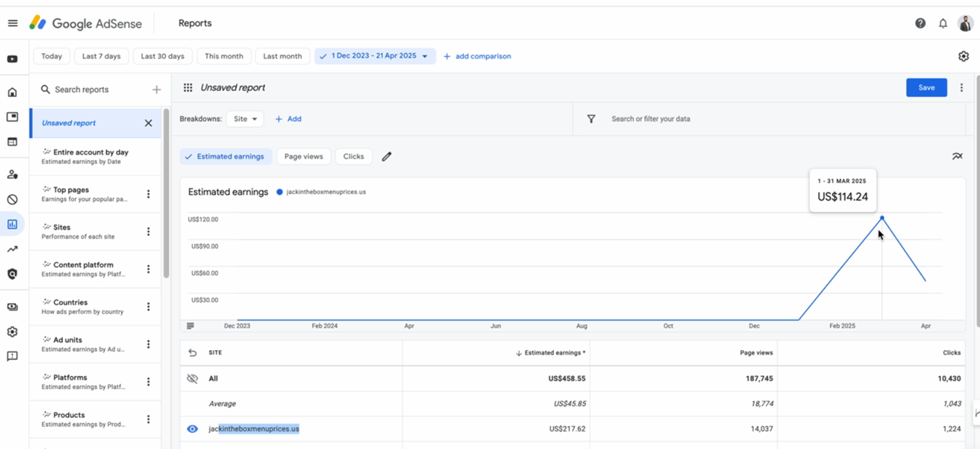Viewport: 980px width, 449px height.
Task: Click the blue legend dot for jackintheboxmenuprices.us
Action: (279, 192)
